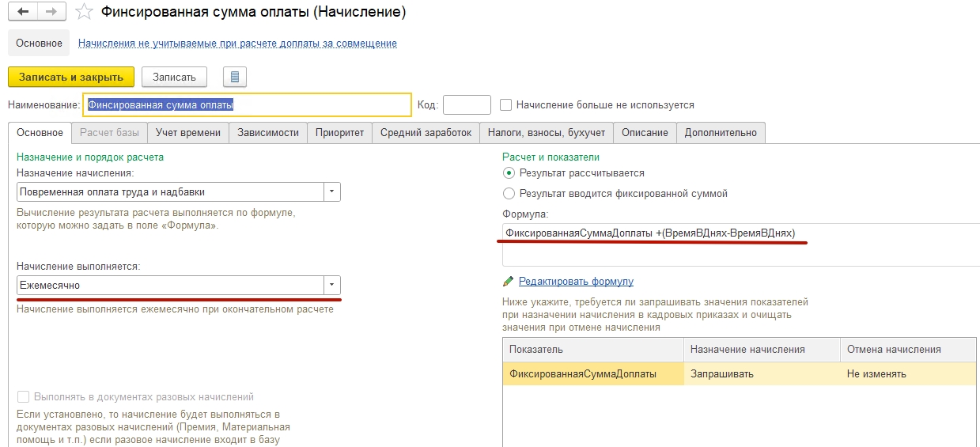Click the pencil icon beside Редактировать формулу

(x=509, y=282)
